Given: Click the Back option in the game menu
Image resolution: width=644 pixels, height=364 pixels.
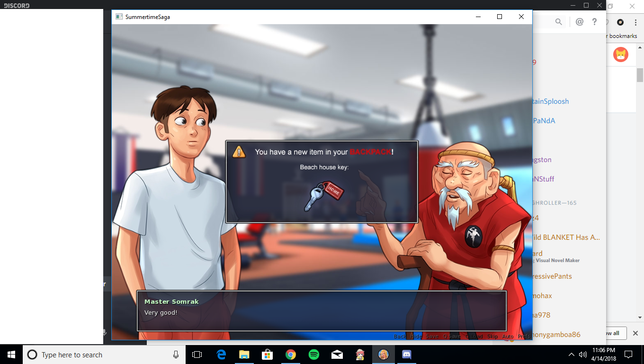Looking at the screenshot, I should pyautogui.click(x=400, y=337).
